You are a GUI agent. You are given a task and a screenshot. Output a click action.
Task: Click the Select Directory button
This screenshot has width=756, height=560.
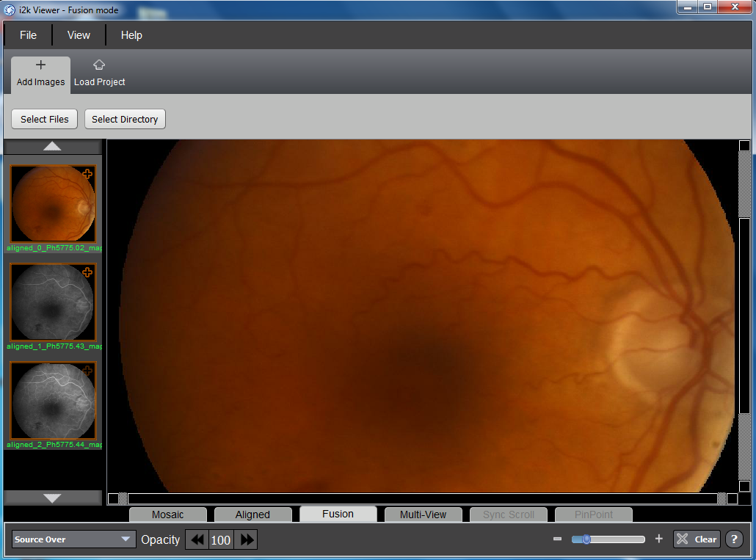pos(125,119)
